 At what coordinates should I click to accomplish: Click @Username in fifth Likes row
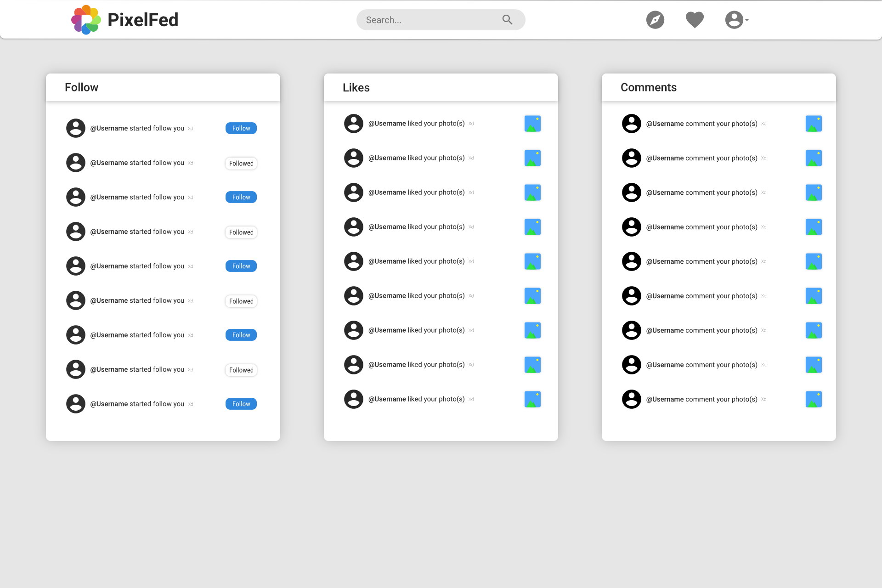pyautogui.click(x=387, y=261)
